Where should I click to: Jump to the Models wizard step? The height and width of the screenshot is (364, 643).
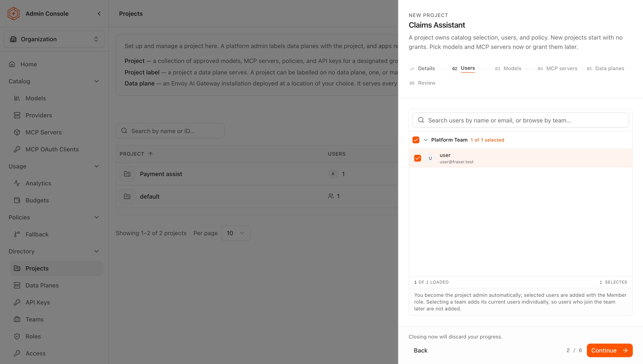(x=508, y=68)
